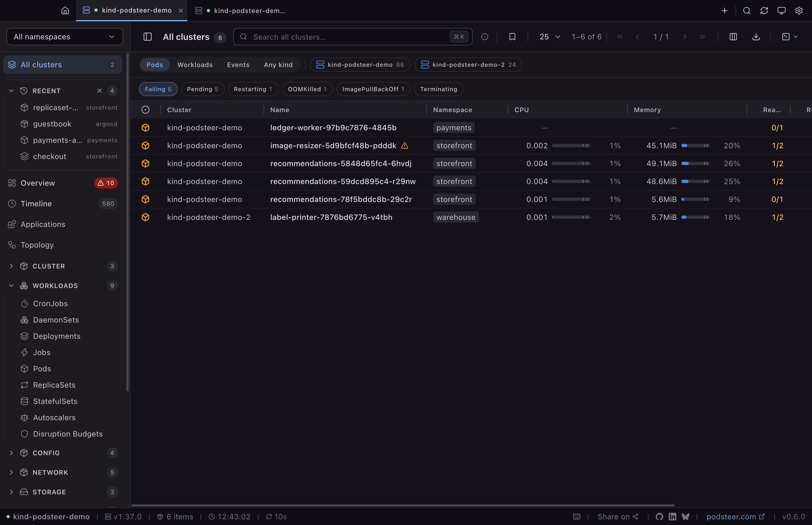Click the info icon beside search
Image resolution: width=812 pixels, height=525 pixels.
[x=484, y=36]
